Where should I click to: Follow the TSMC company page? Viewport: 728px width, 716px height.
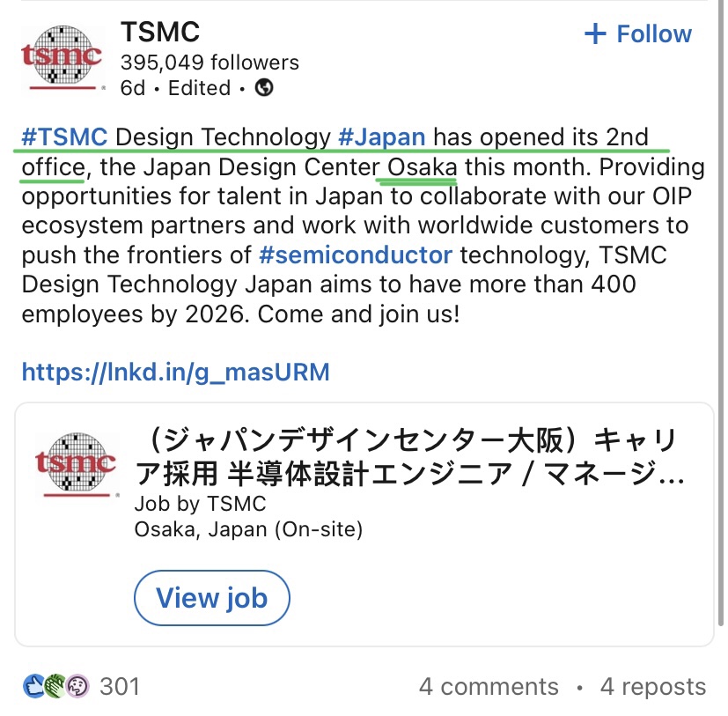point(638,34)
